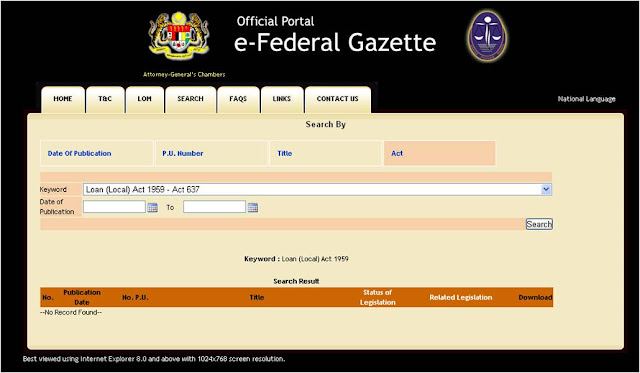Expand the Keyword act dropdown arrow
Image resolution: width=640 pixels, height=373 pixels.
tap(546, 189)
